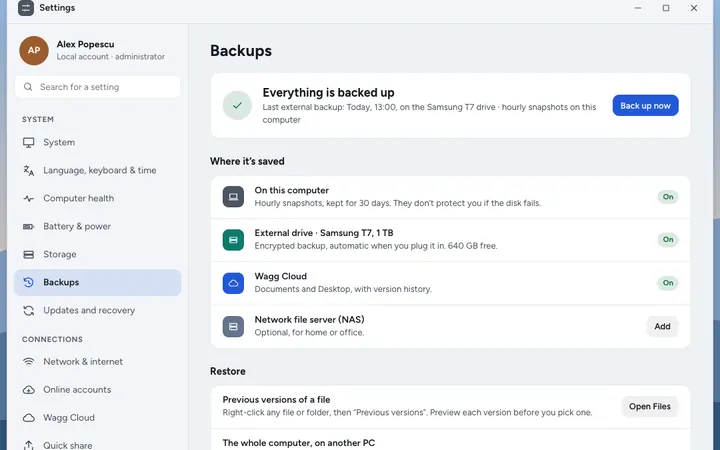Click the blue Wagg Cloud icon in list
720x450 pixels.
(233, 283)
